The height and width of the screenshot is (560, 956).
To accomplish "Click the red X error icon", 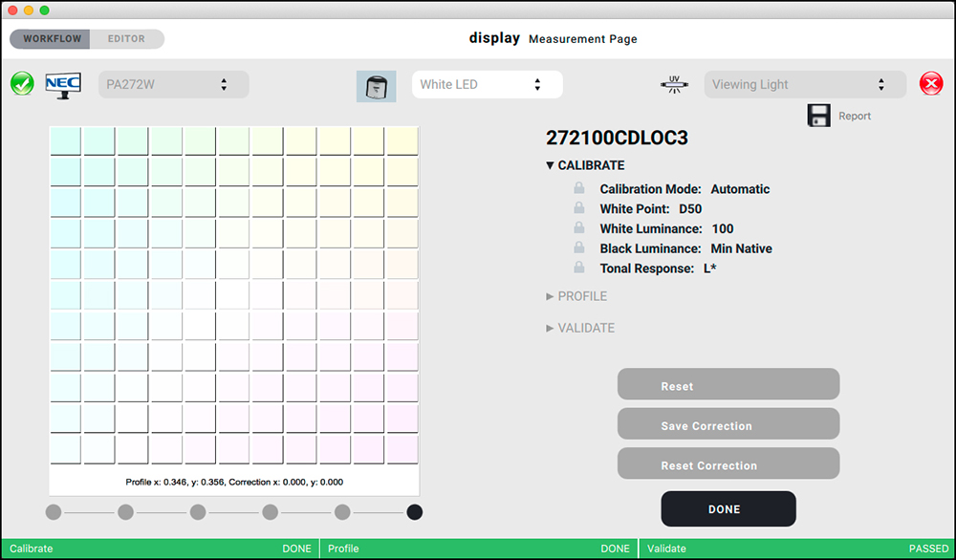I will pos(931,84).
